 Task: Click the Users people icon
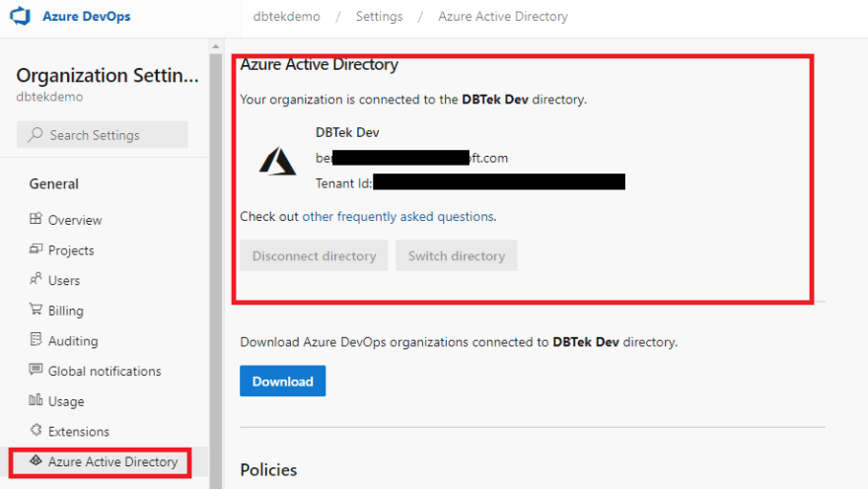point(36,279)
